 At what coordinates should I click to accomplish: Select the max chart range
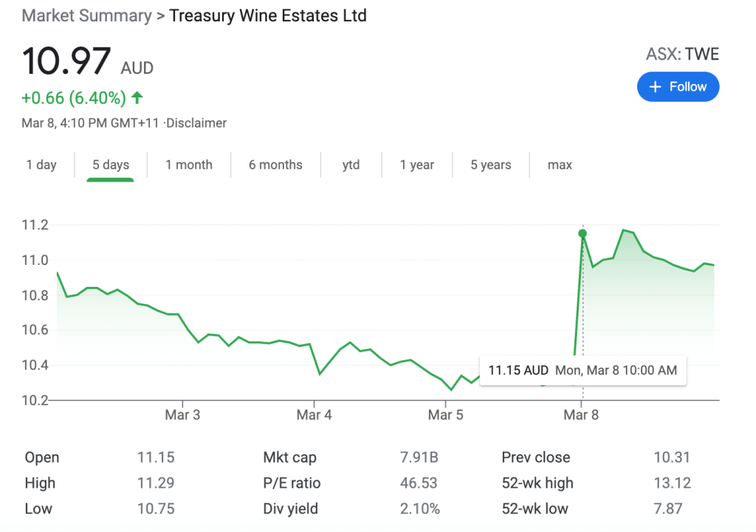point(560,165)
